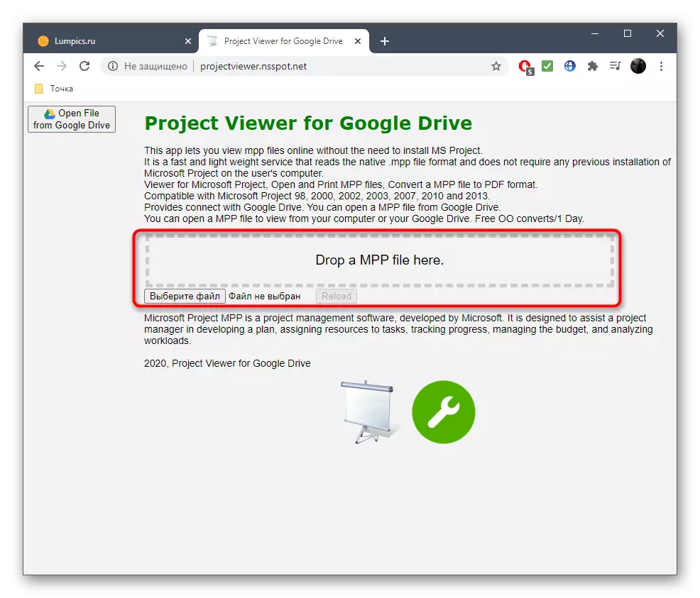Reload the page with the refresh icon
This screenshot has height=598, width=700.
84,67
